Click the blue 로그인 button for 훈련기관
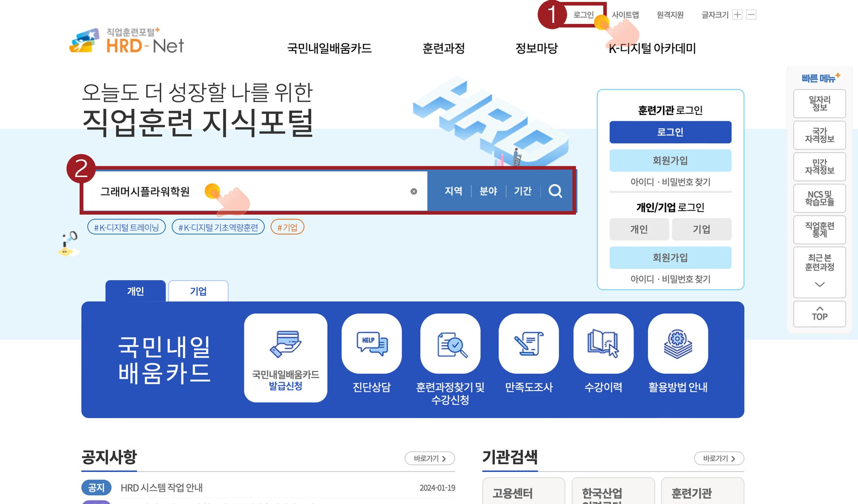 pos(670,132)
